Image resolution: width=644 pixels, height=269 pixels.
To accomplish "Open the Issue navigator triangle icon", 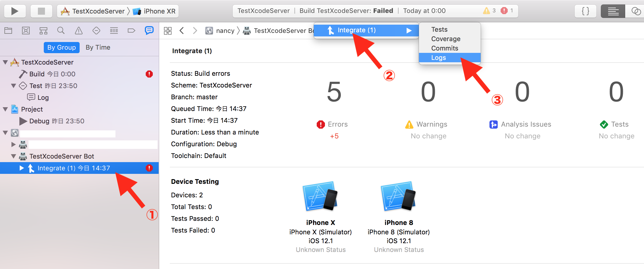I will pyautogui.click(x=79, y=30).
